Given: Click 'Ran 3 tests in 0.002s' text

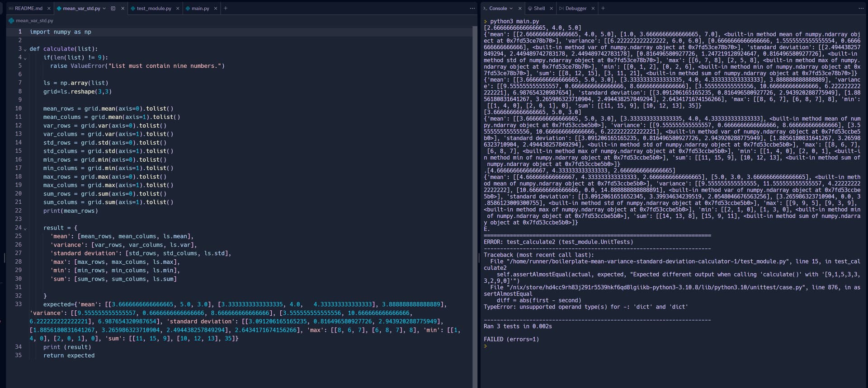Looking at the screenshot, I should click(x=518, y=326).
